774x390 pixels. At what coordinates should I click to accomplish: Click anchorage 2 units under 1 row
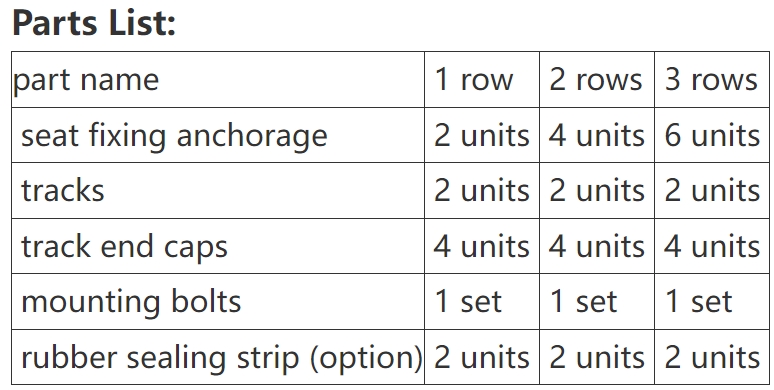click(482, 135)
